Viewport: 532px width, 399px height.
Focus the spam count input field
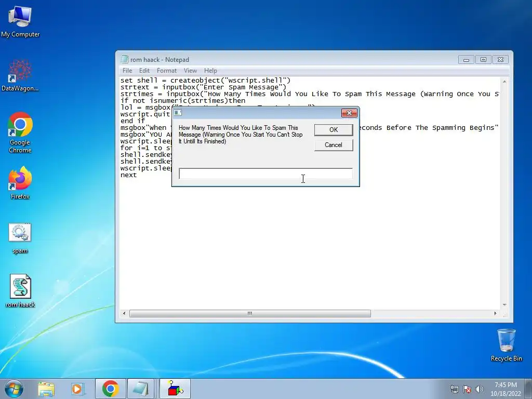click(265, 174)
